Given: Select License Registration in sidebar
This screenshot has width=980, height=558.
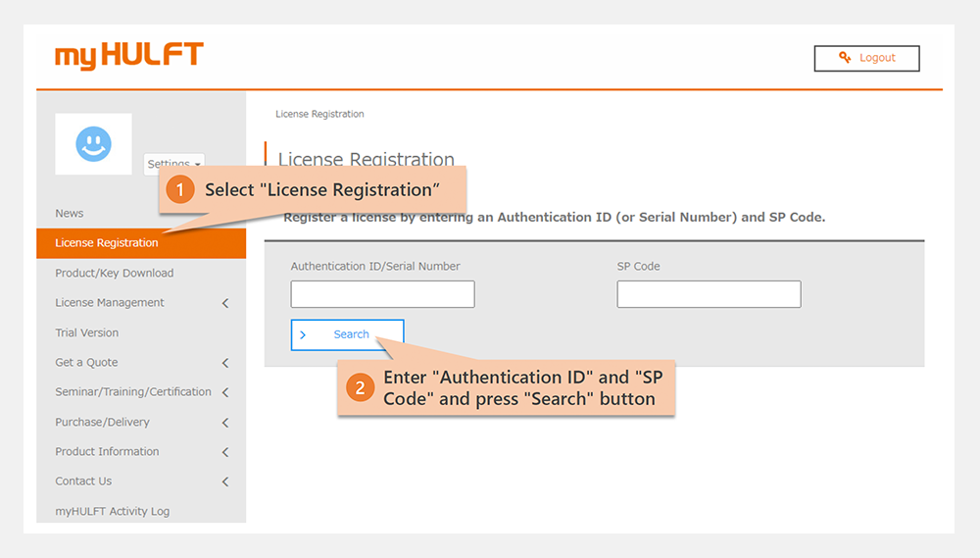Looking at the screenshot, I should tap(106, 243).
